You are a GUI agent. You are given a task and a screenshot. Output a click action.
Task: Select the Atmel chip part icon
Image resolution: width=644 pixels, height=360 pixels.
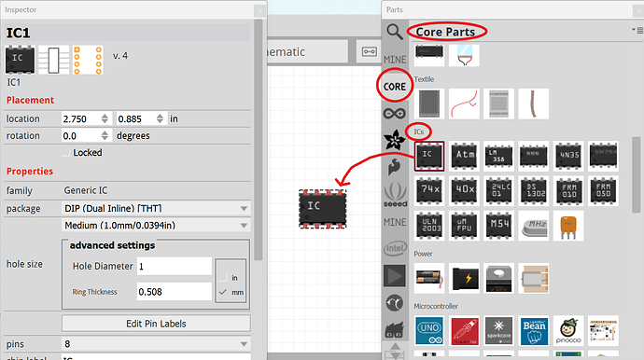pos(464,157)
